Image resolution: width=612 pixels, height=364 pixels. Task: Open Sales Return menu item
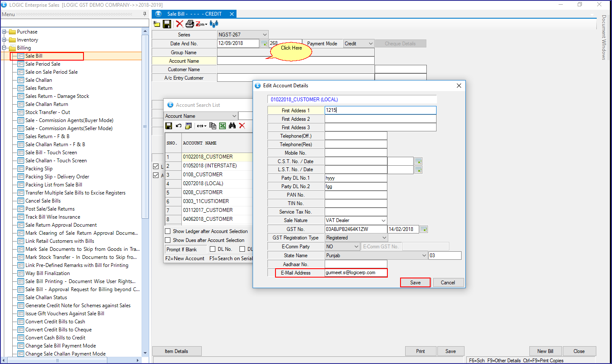(39, 88)
